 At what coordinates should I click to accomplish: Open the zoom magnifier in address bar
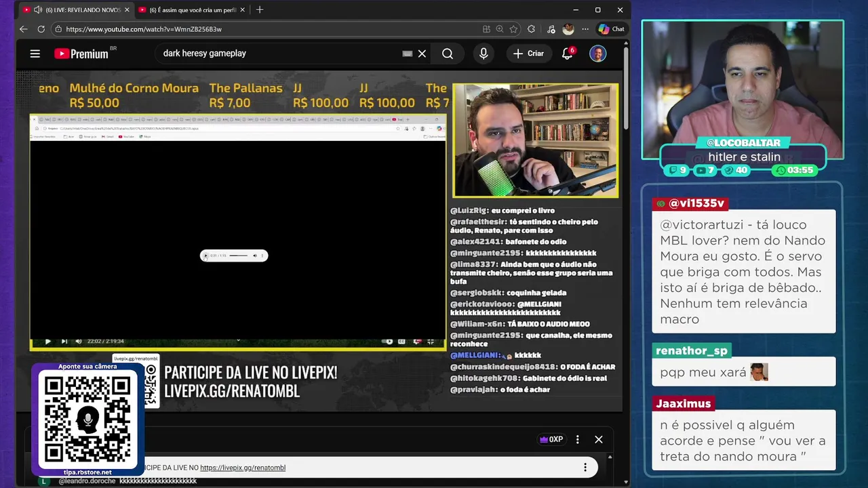(500, 29)
